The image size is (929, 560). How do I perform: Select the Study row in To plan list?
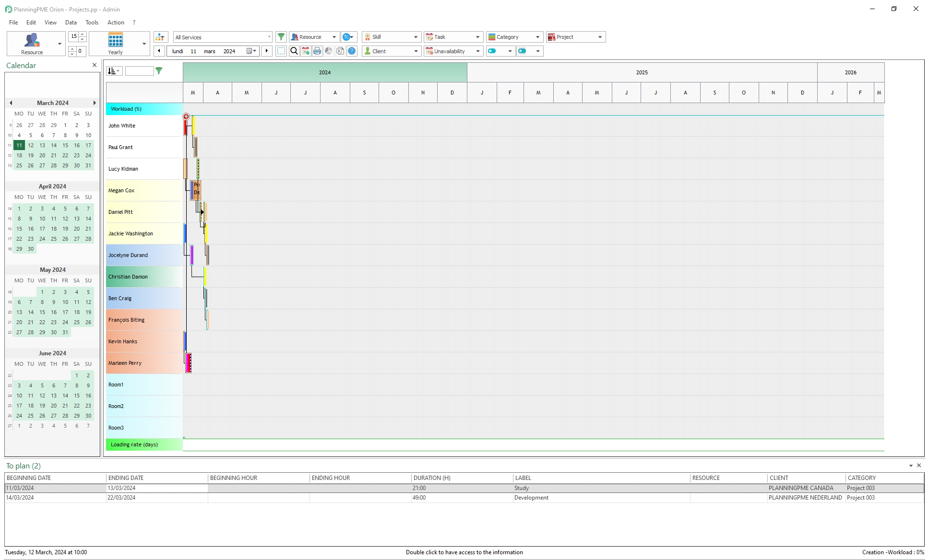[x=464, y=488]
